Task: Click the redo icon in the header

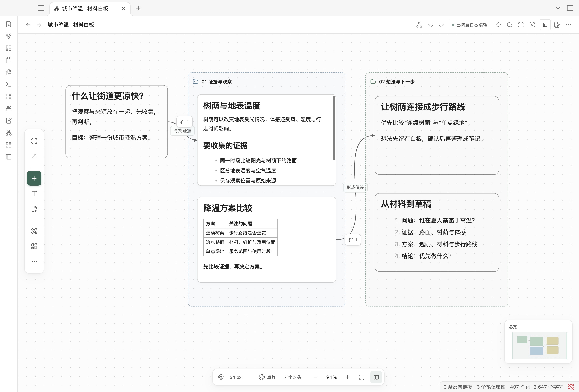Action: tap(441, 25)
